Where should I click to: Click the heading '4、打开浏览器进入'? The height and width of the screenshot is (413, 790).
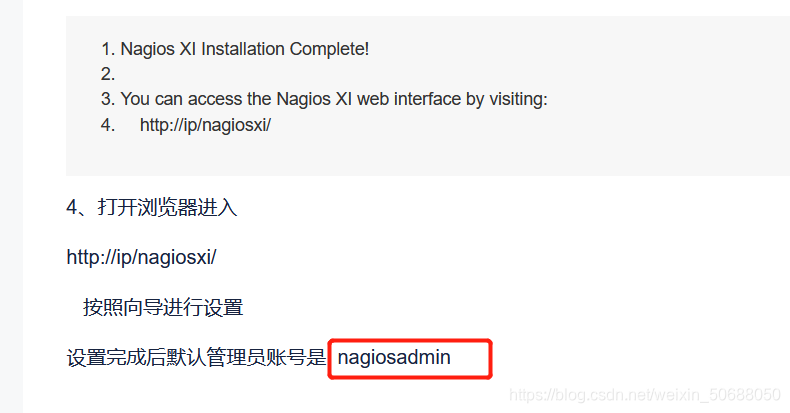pyautogui.click(x=151, y=208)
